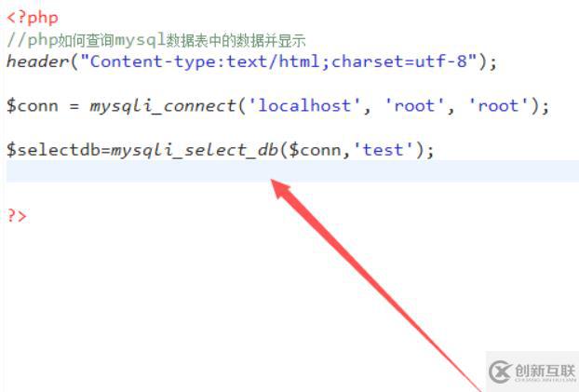Click the second 'root' password argument
Screen dimensions: 579x392
(498, 106)
